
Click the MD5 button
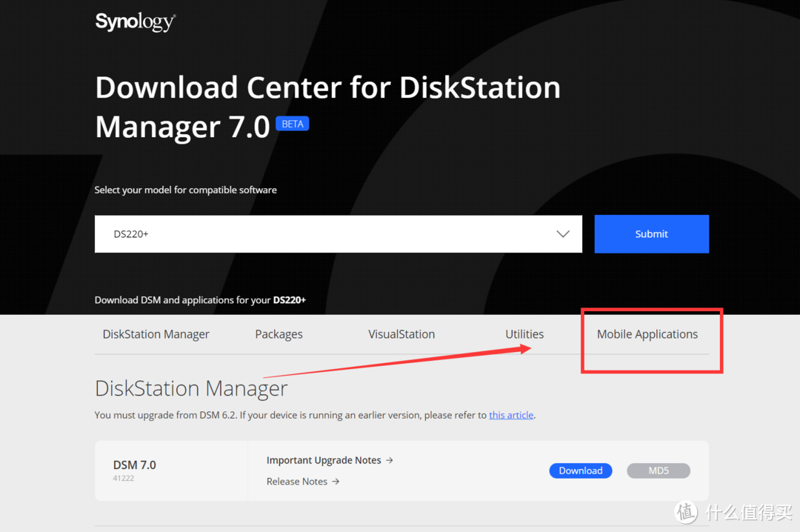659,471
